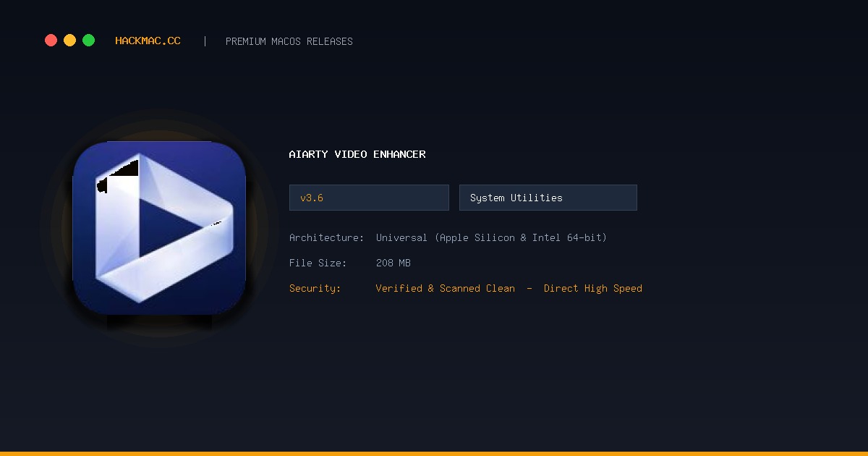
Task: Click the Architecture: label
Action: (326, 237)
